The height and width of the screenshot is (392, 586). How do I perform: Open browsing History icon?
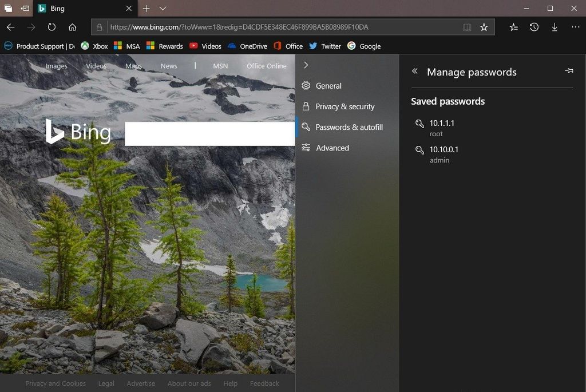534,27
